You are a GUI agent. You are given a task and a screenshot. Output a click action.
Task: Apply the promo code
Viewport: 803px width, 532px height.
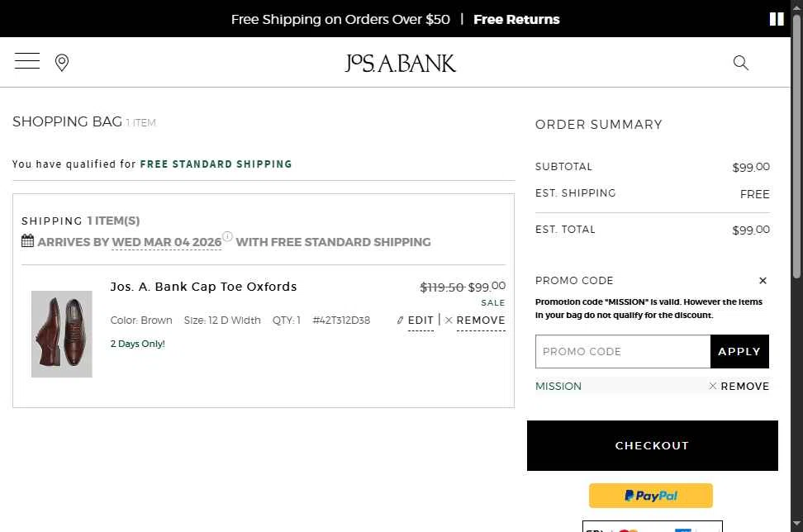(x=739, y=351)
